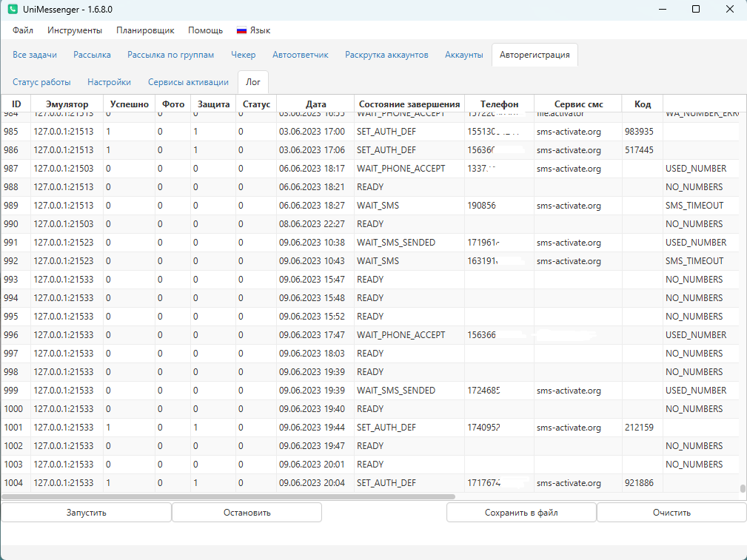Click SMS_TIMEOUT in row 989
747x560 pixels.
pos(694,206)
